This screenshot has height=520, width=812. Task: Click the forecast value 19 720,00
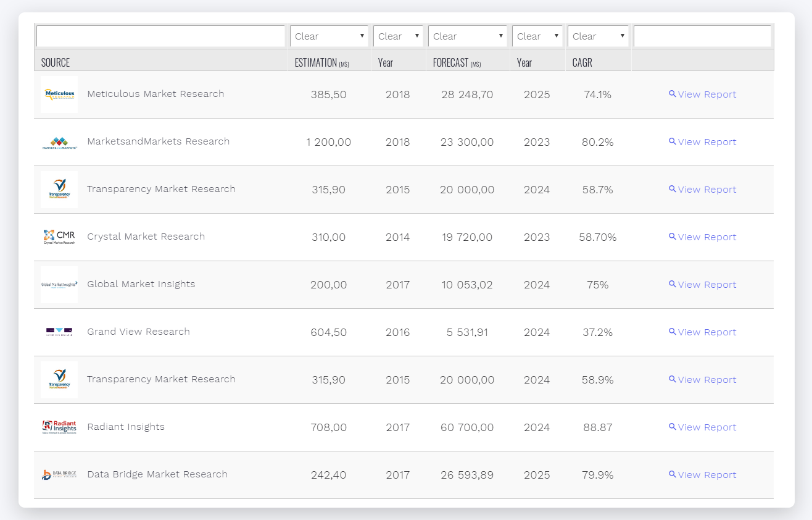(467, 237)
